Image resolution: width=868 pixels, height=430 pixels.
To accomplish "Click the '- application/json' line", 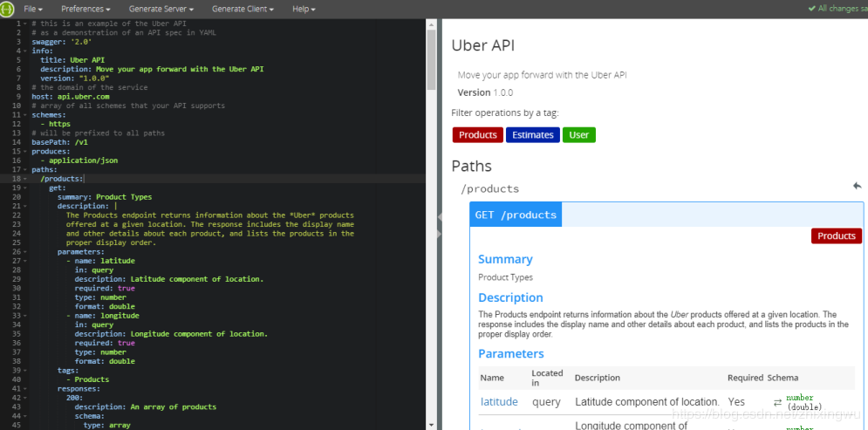I will point(79,160).
